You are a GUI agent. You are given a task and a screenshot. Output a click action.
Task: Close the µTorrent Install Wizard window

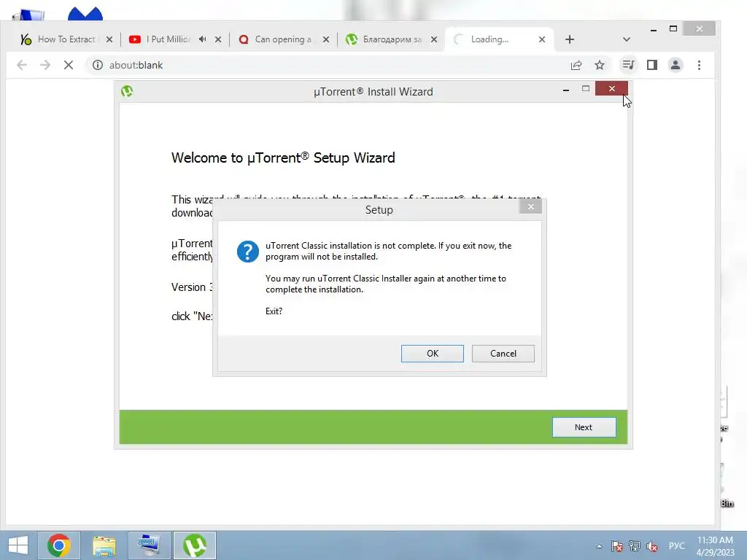coord(612,88)
